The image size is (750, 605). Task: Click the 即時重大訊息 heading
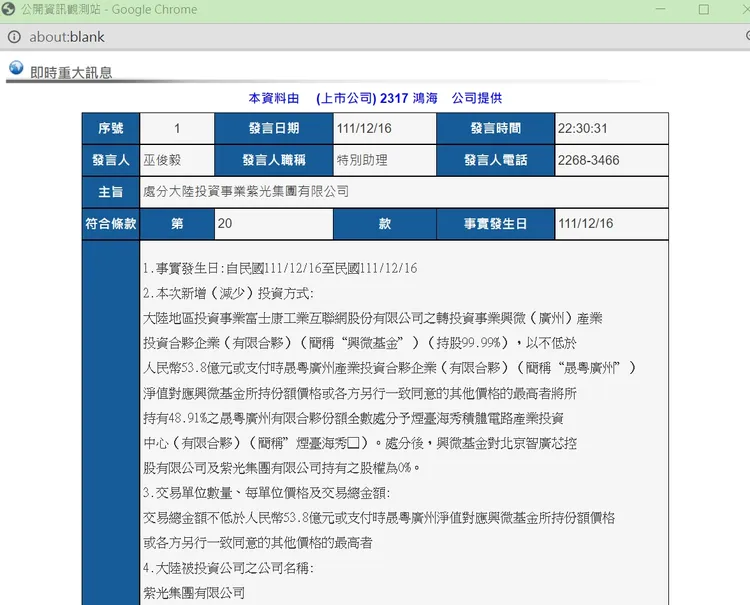click(x=71, y=73)
